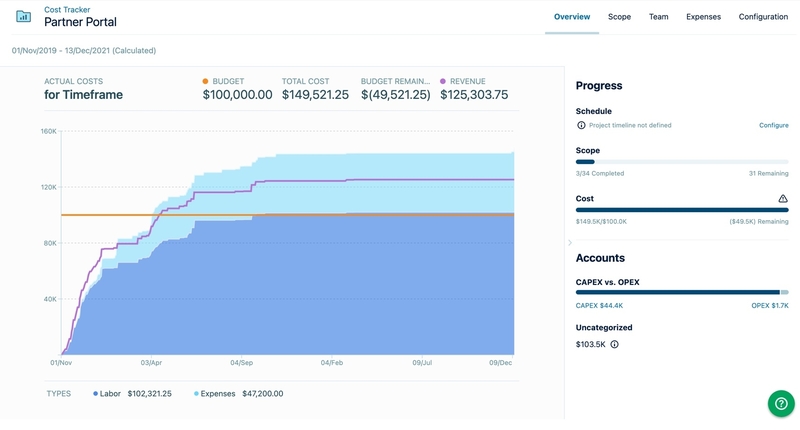
Task: Switch to the Overview tab
Action: [x=572, y=17]
